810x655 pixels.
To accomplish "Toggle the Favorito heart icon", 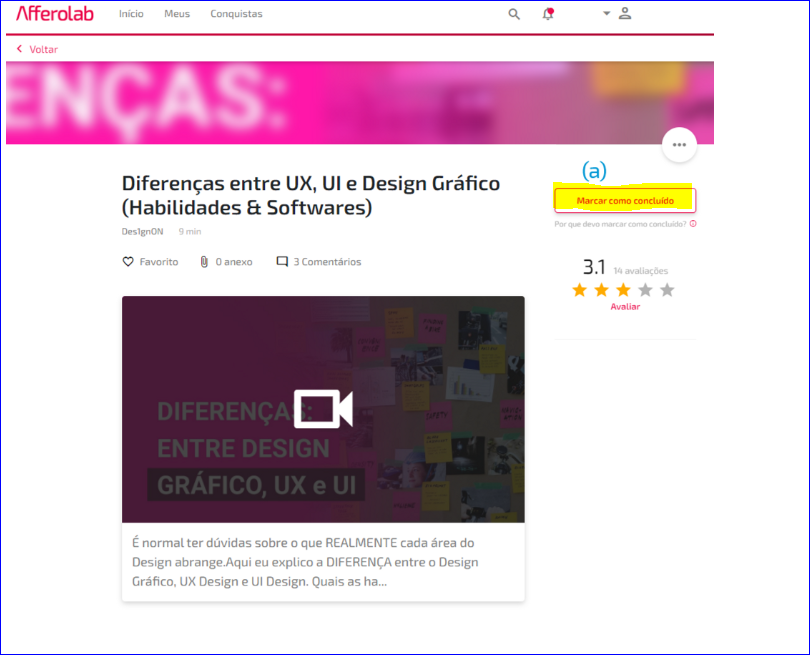I will point(128,262).
